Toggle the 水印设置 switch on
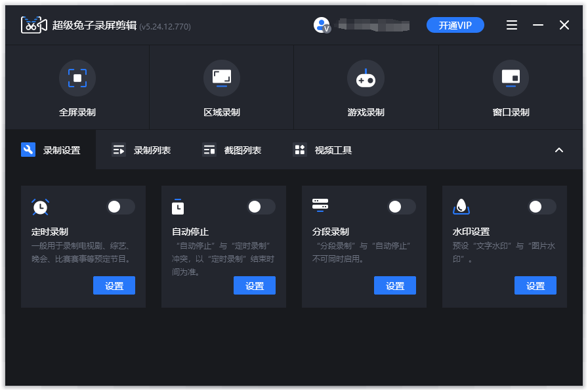 pos(542,207)
